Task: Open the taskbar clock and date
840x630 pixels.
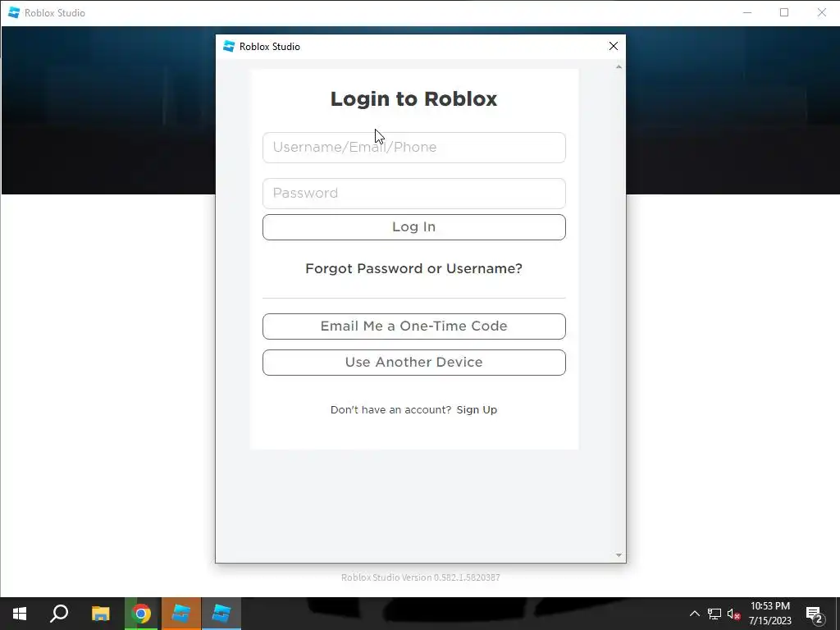Action: [x=769, y=614]
